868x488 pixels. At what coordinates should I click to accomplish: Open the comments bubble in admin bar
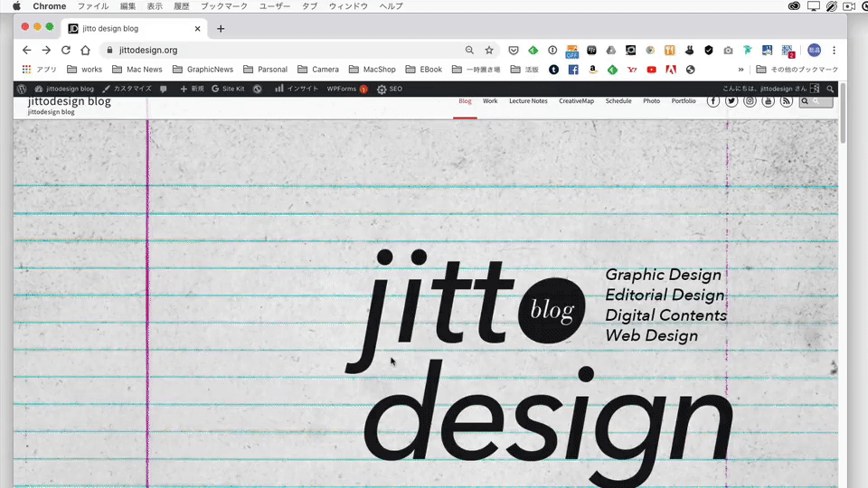coord(164,89)
